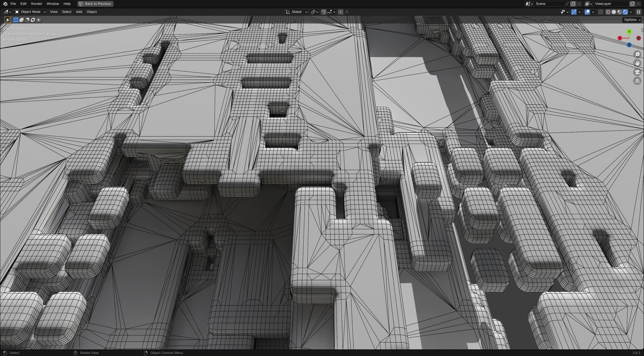Open the object types visibility dropdown
Screen dimensions: 644x356
click(565, 12)
